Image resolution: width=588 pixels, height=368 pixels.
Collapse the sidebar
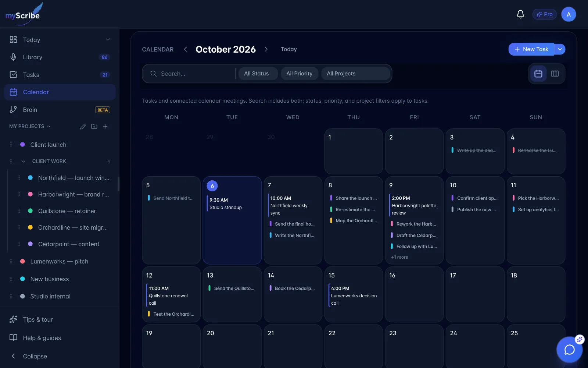pyautogui.click(x=60, y=356)
